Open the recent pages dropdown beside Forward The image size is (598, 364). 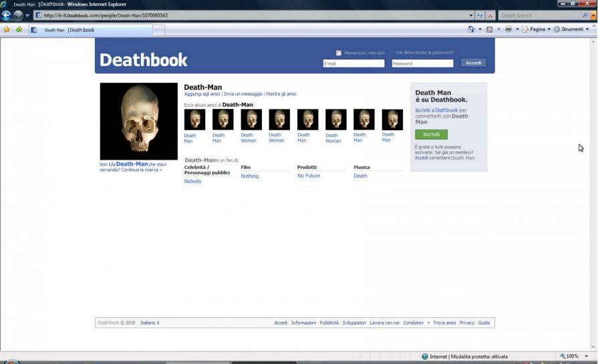27,15
